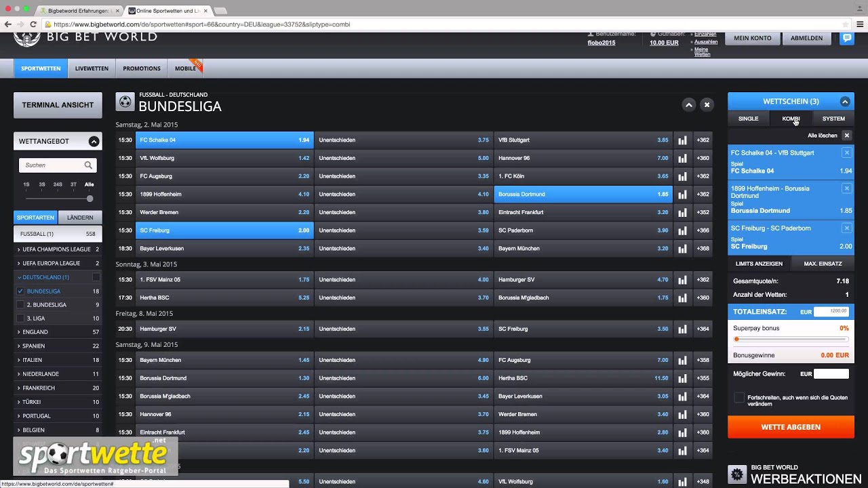Open Livewetten navigation tab
Image resolution: width=868 pixels, height=488 pixels.
tap(92, 68)
